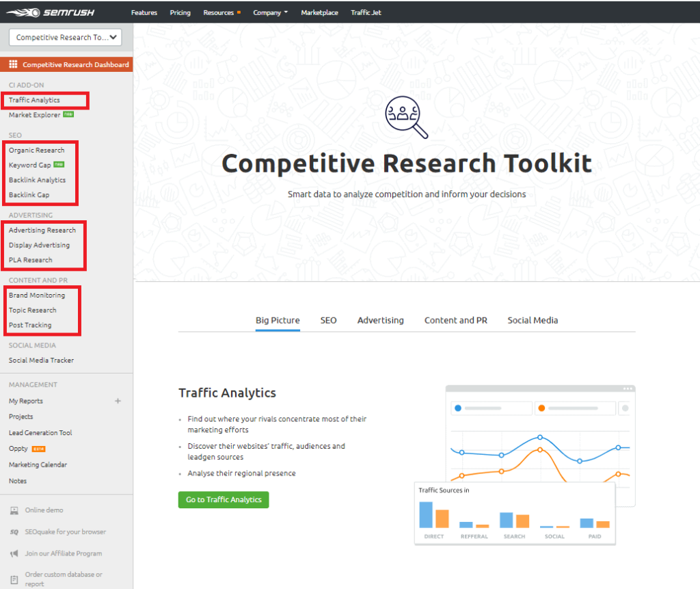Viewport: 700px width, 589px height.
Task: Click the SEOquake for your browser link
Action: [x=66, y=532]
